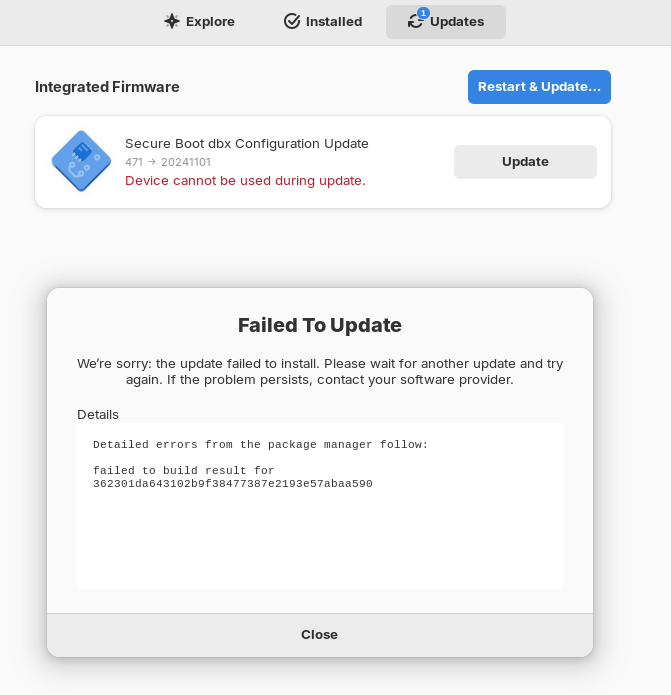
Task: Click the Updates refresh icon
Action: [x=416, y=22]
